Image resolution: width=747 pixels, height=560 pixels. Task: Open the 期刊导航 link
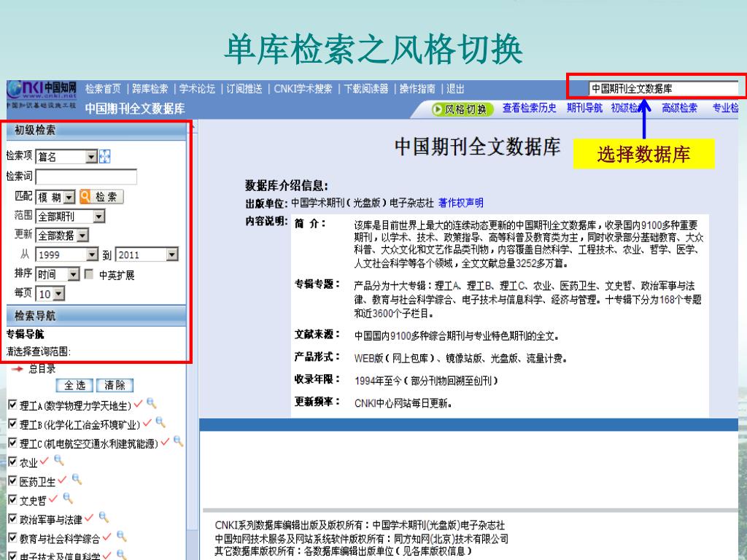pos(584,108)
